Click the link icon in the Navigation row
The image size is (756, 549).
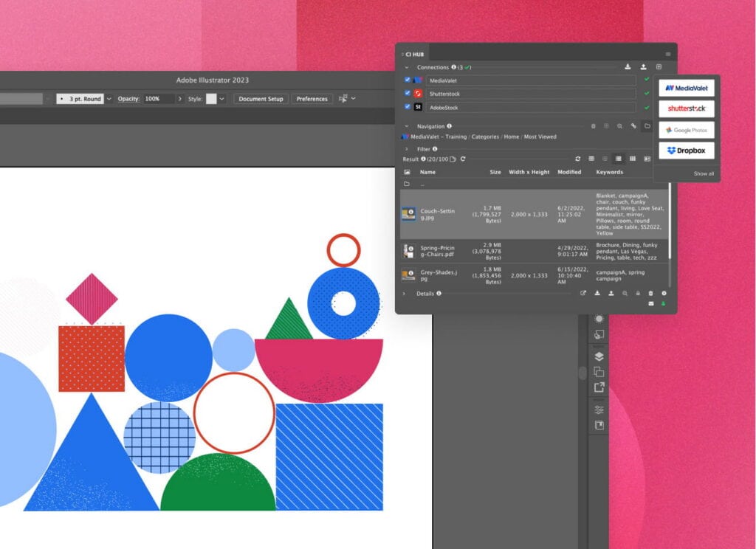(633, 126)
